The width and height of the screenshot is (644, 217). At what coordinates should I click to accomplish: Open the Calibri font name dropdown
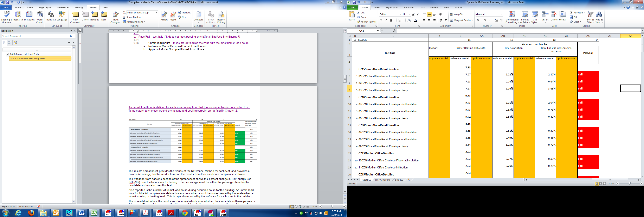pyautogui.click(x=400, y=14)
